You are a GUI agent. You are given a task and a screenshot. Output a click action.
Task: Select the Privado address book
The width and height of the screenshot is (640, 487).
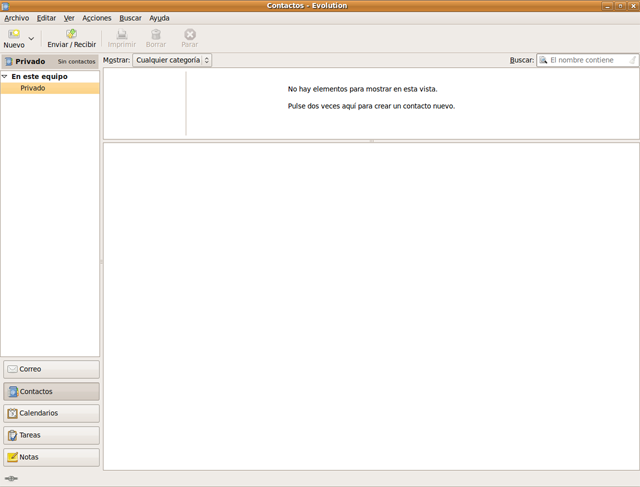[32, 88]
